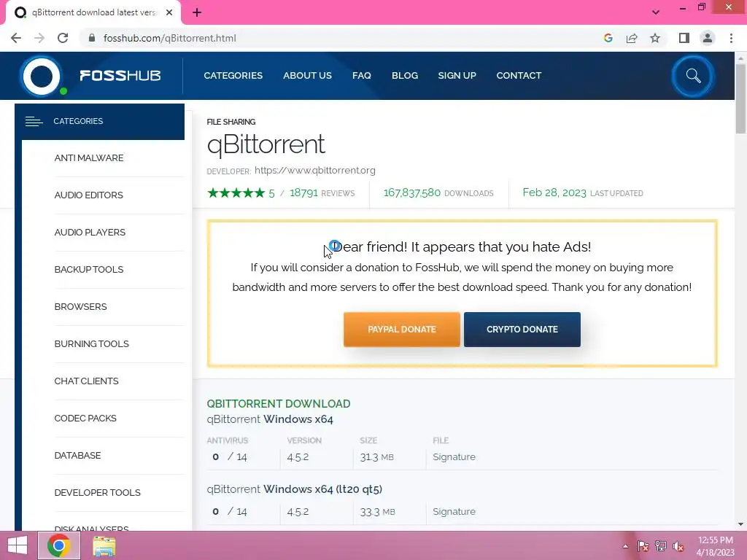The width and height of the screenshot is (747, 560).
Task: Open the BLOG navigation item
Action: coord(405,76)
